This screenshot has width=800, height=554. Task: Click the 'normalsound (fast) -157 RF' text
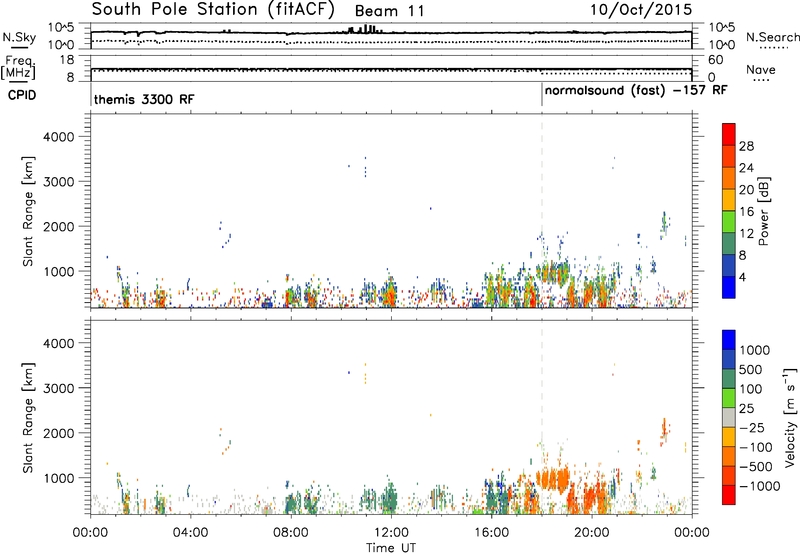(x=636, y=91)
